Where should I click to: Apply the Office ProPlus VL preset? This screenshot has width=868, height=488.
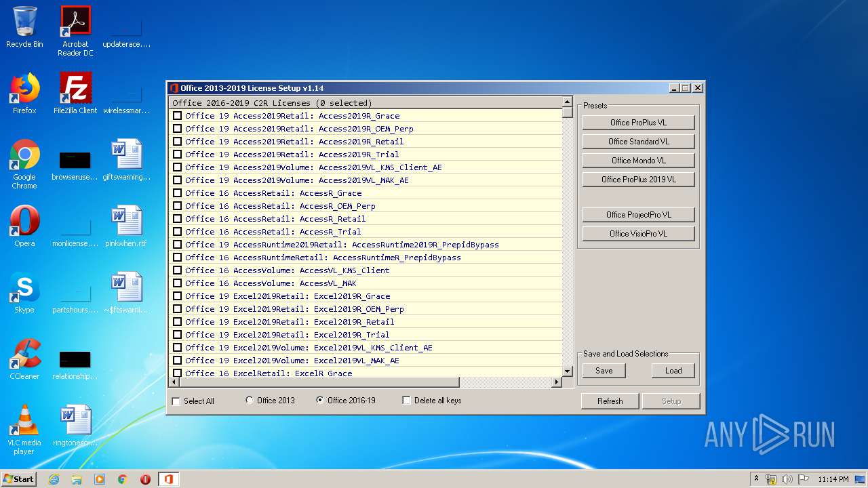point(638,123)
